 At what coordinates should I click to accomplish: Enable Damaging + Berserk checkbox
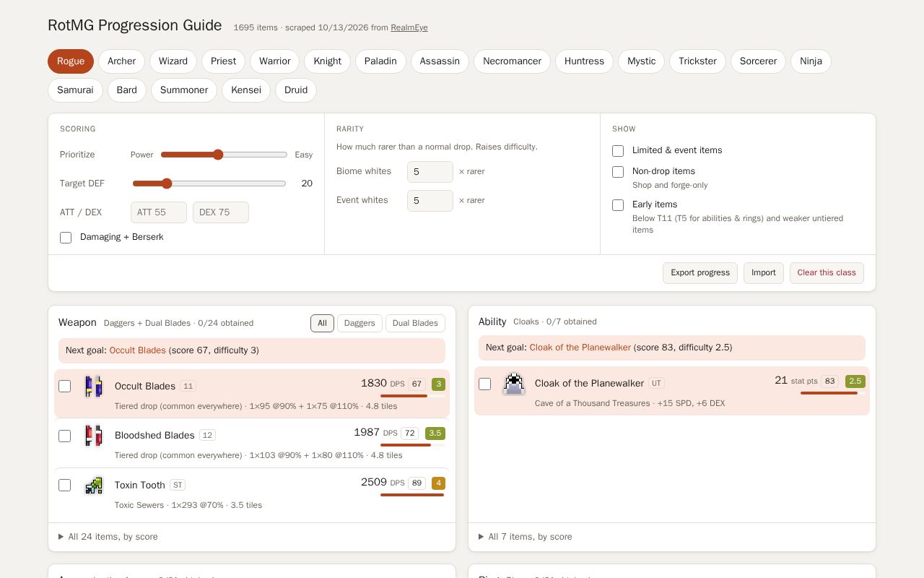tap(66, 238)
